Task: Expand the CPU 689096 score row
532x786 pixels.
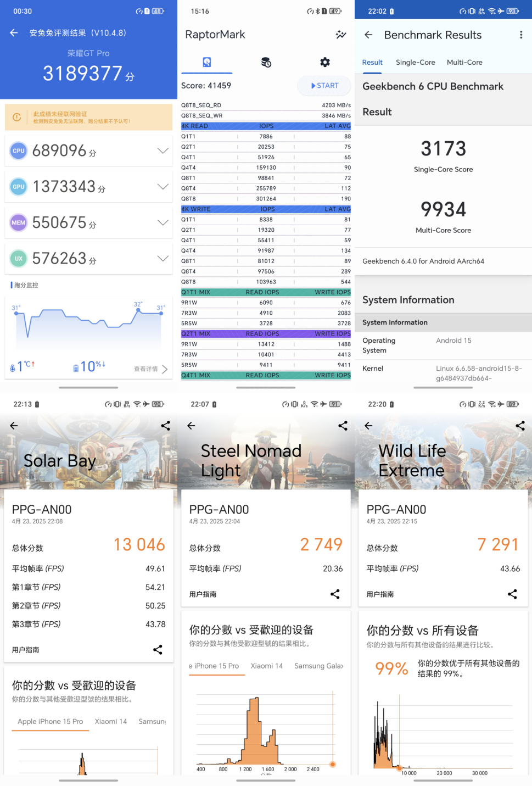Action: [88, 150]
